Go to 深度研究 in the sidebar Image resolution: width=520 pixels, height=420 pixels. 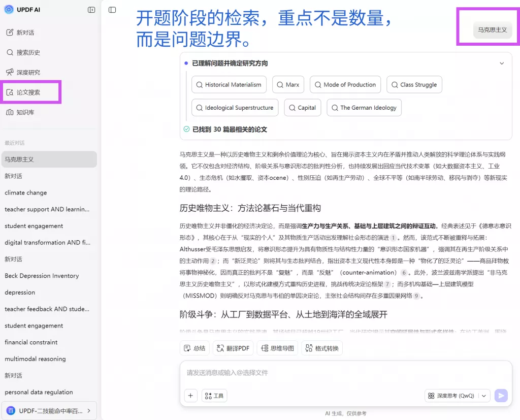[x=28, y=72]
